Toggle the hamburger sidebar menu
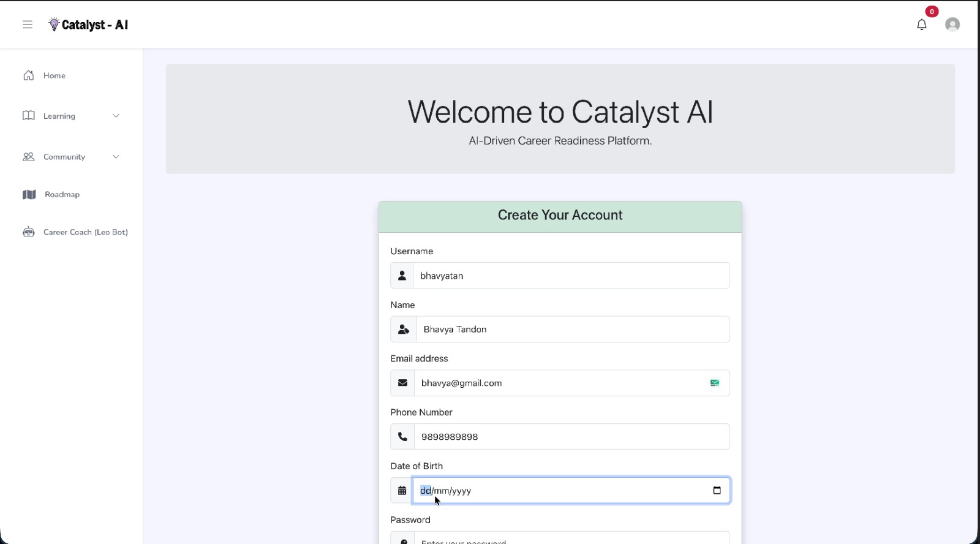The height and width of the screenshot is (544, 980). point(28,25)
